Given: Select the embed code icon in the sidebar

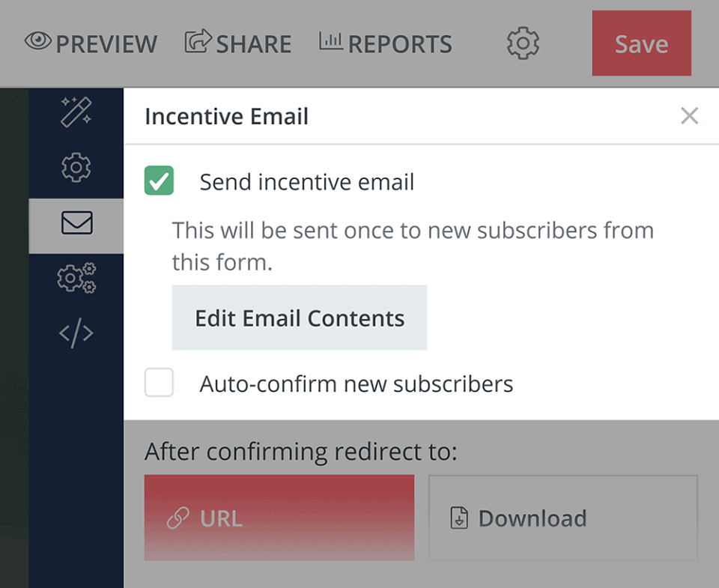Looking at the screenshot, I should tap(76, 333).
